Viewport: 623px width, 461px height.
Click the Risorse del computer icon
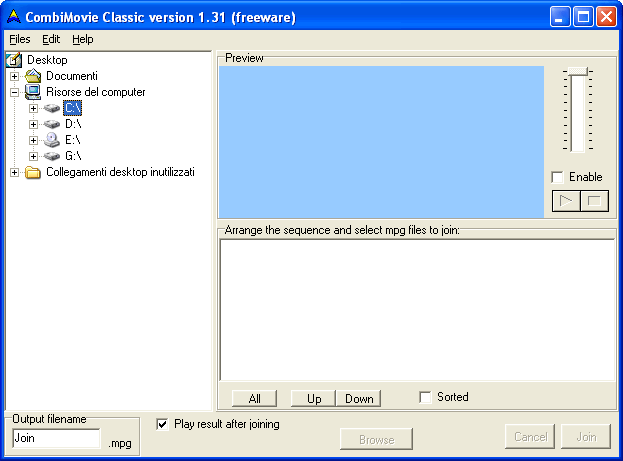click(33, 92)
